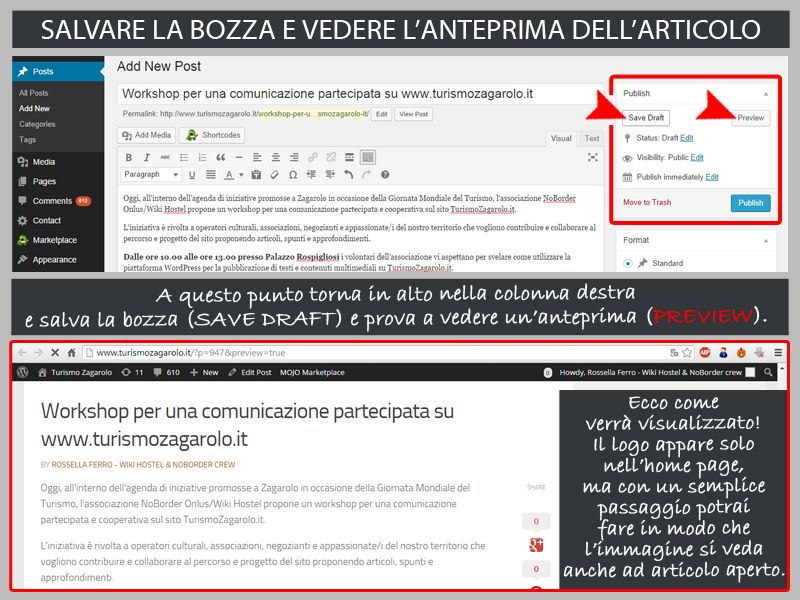Open editor keyboard shortcuts help icon
This screenshot has height=600, width=800.
click(x=385, y=175)
